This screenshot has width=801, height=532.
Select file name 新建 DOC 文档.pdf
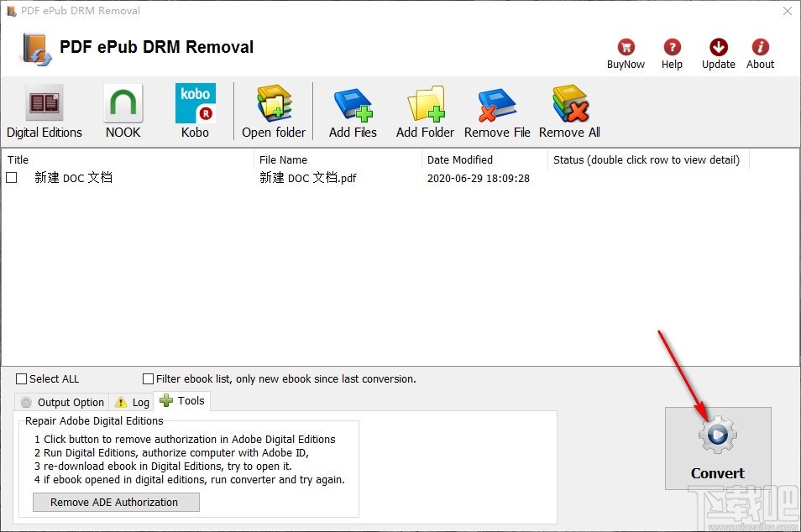pyautogui.click(x=307, y=178)
